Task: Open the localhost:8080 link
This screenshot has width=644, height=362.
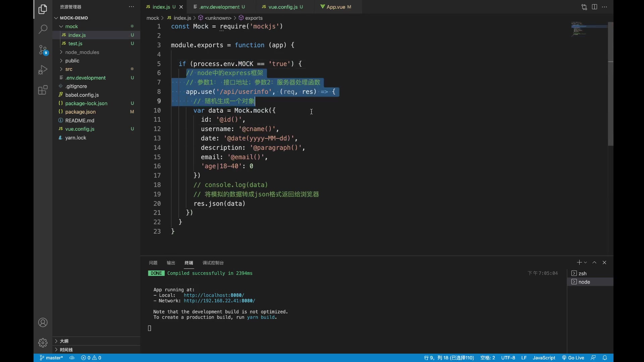Action: click(214, 295)
